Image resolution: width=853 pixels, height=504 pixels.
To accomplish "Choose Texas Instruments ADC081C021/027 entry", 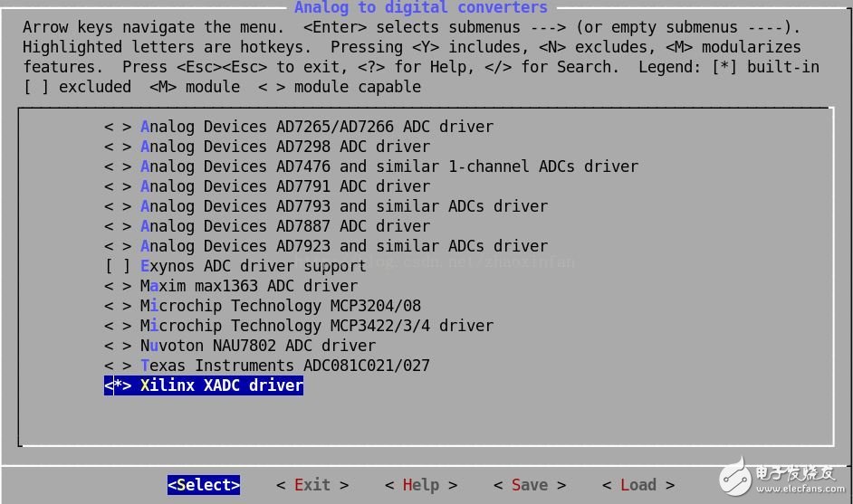I will coord(284,366).
